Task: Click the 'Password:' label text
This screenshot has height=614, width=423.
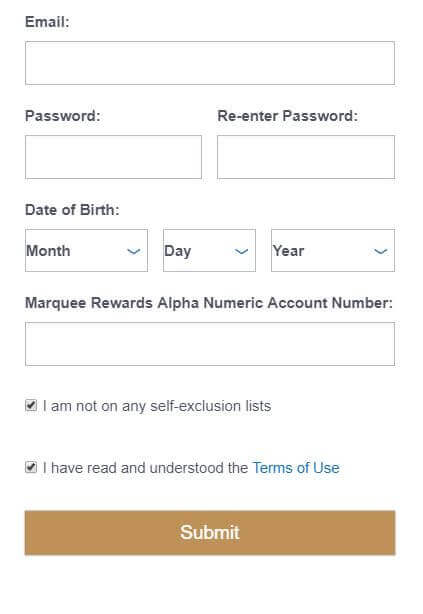Action: tap(63, 116)
